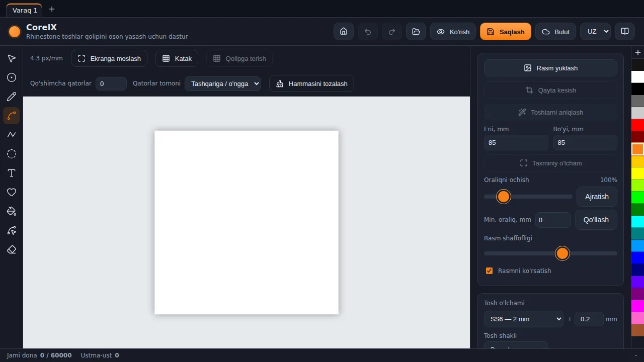Image resolution: width=644 pixels, height=362 pixels.
Task: Open the Tosh o'lchami SS6 dropdown
Action: point(523,319)
